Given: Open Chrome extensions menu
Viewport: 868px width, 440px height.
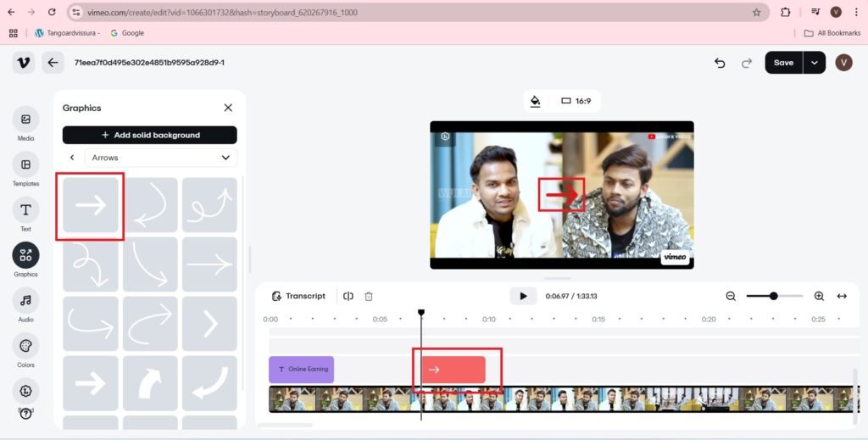Looking at the screenshot, I should pos(785,12).
